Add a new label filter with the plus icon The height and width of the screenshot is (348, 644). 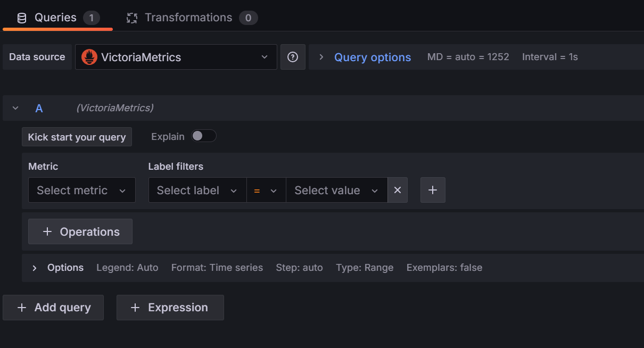pos(433,190)
